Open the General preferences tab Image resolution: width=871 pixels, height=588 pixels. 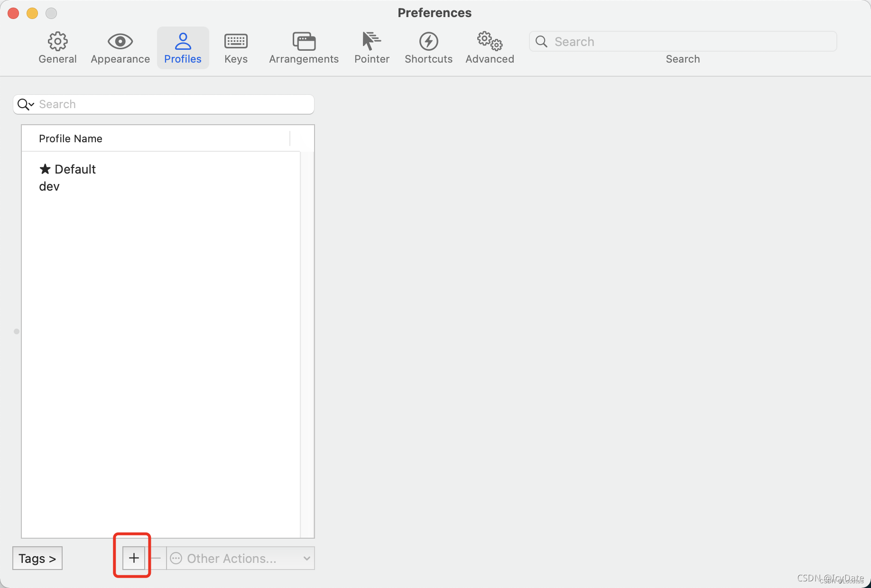click(x=57, y=48)
